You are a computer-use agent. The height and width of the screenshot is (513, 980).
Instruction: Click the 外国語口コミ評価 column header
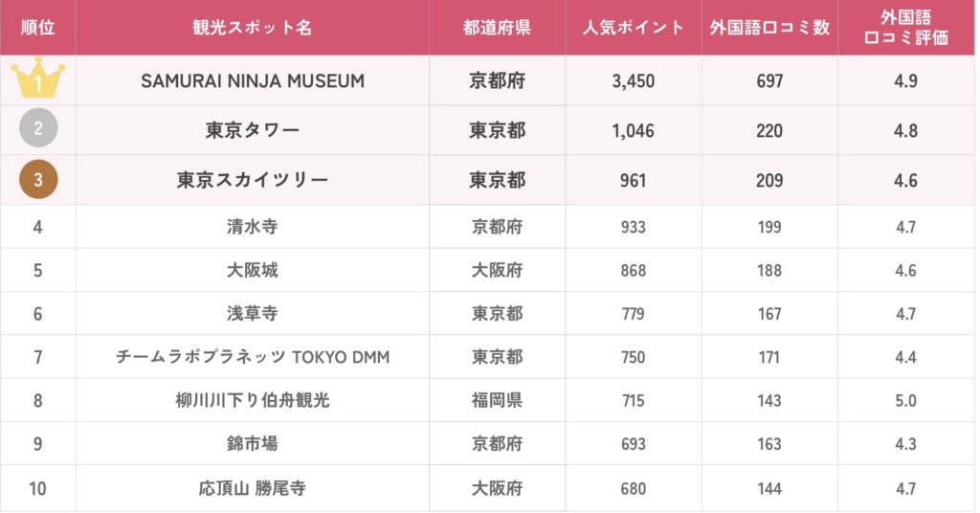[x=905, y=27]
